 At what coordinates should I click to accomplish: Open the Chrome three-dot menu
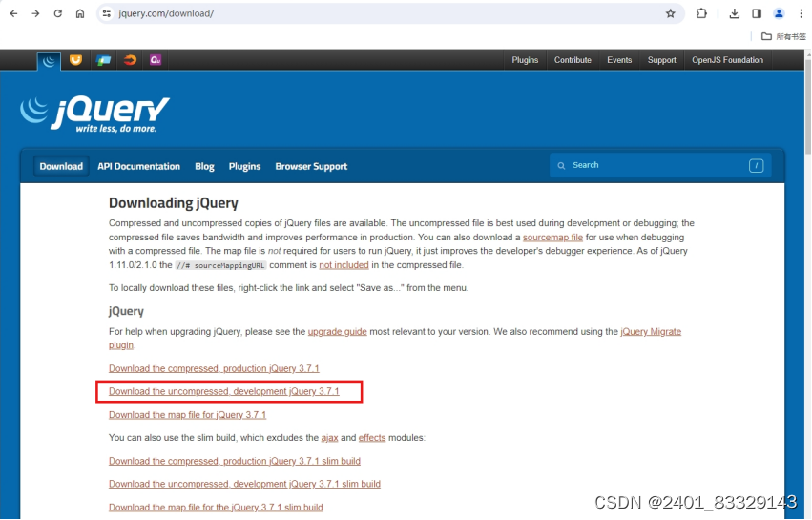[x=801, y=13]
